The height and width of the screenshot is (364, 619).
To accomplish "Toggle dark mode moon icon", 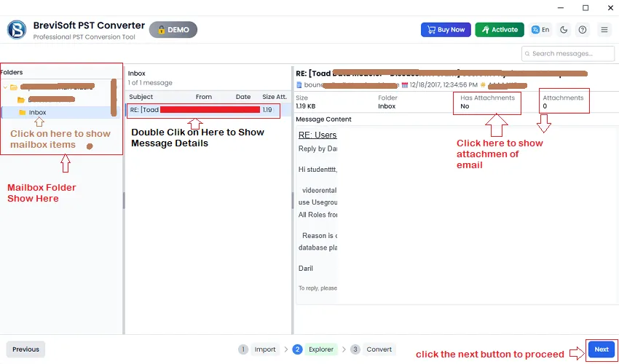I will tap(564, 30).
